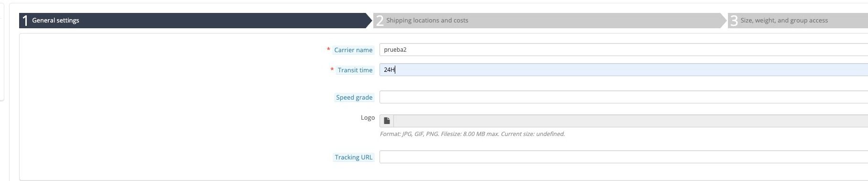Click the Logo label text
The height and width of the screenshot is (181, 868).
pos(368,117)
